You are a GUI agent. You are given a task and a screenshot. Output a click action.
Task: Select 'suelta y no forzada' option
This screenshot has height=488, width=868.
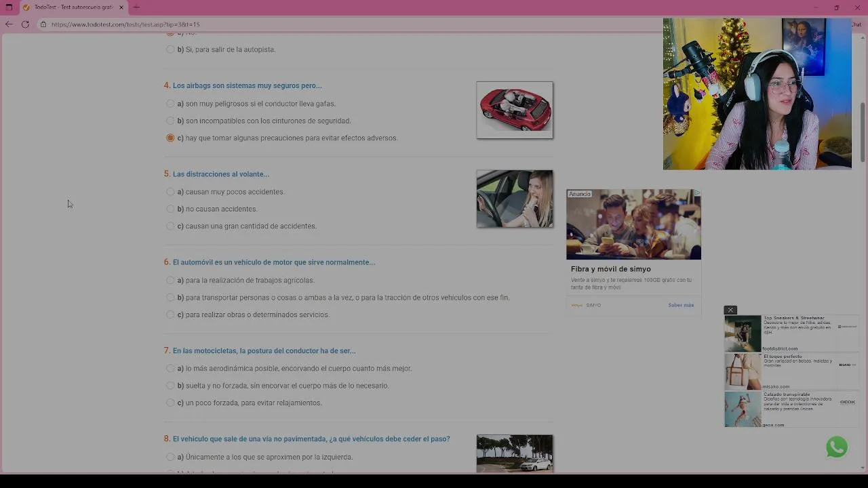(170, 386)
